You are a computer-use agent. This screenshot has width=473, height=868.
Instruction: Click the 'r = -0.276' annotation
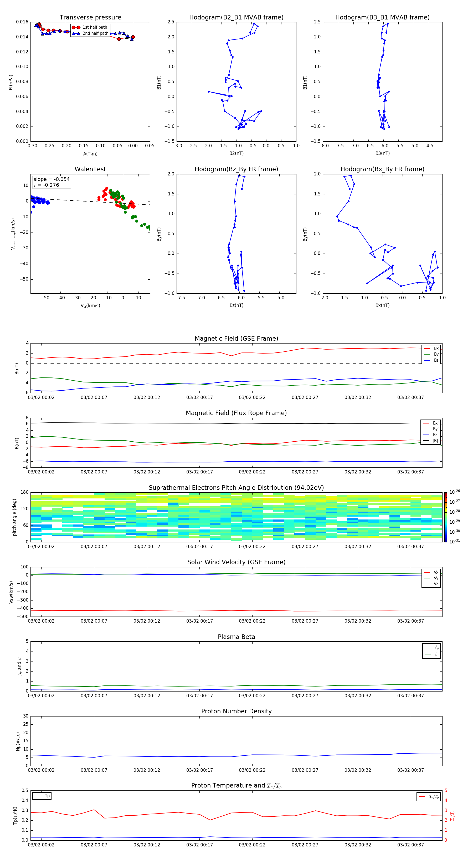pyautogui.click(x=47, y=185)
